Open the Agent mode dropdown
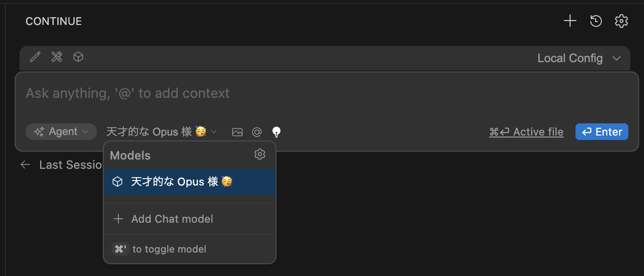This screenshot has height=276, width=644. [61, 132]
